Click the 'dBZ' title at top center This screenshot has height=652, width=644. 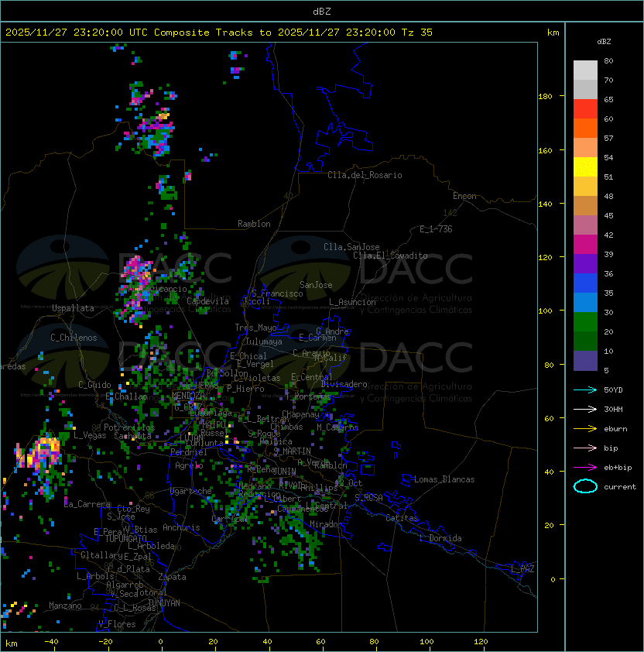[322, 11]
